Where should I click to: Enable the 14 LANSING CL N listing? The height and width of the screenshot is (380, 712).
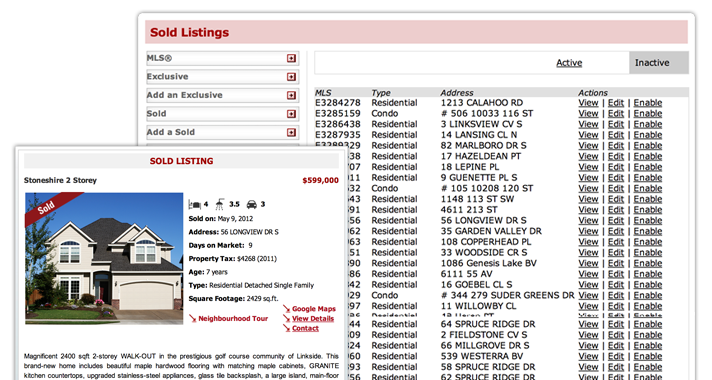click(x=648, y=135)
